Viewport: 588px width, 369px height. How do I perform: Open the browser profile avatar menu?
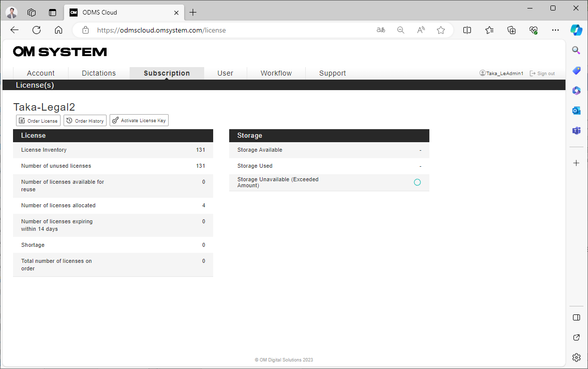11,12
